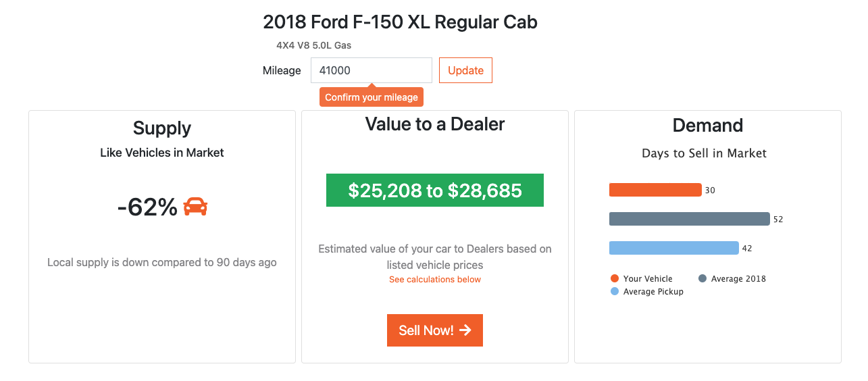Click the green dealer value price range

[435, 190]
